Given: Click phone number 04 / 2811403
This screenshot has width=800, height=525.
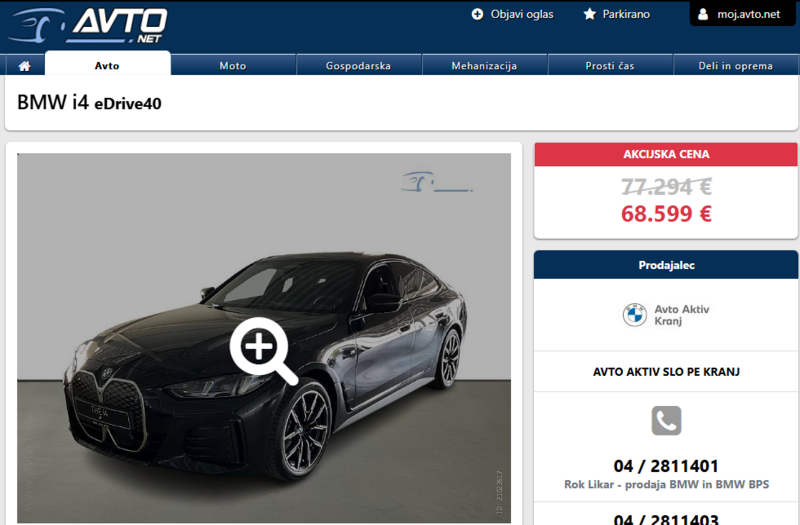Looking at the screenshot, I should [666, 519].
